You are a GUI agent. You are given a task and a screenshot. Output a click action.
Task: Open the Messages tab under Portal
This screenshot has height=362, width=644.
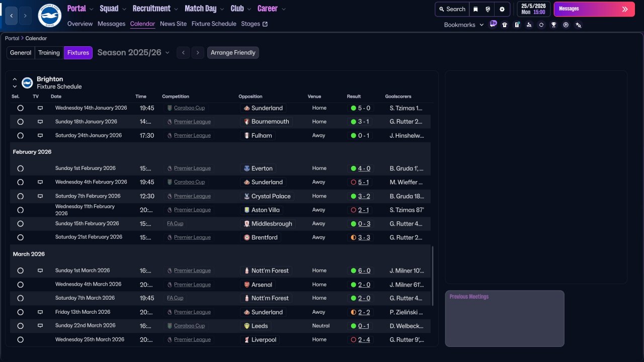pos(111,24)
